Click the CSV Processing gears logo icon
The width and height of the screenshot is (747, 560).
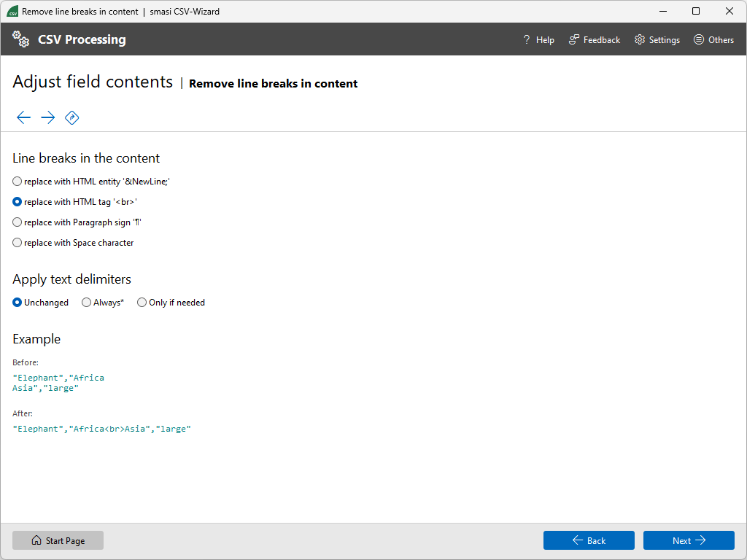point(20,39)
